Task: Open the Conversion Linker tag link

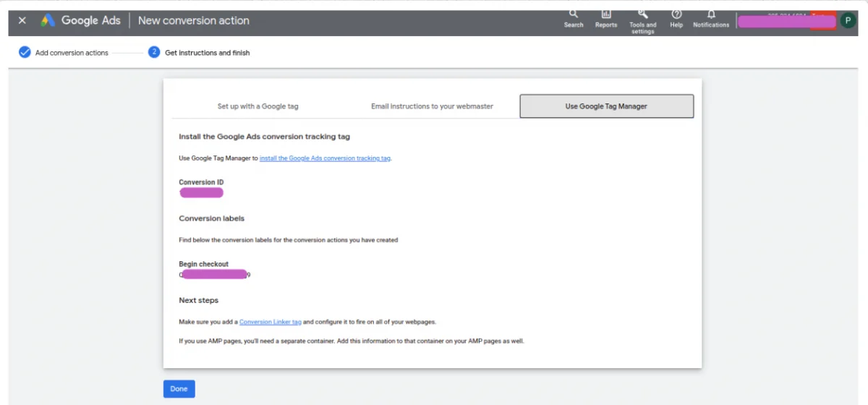Action: (271, 322)
